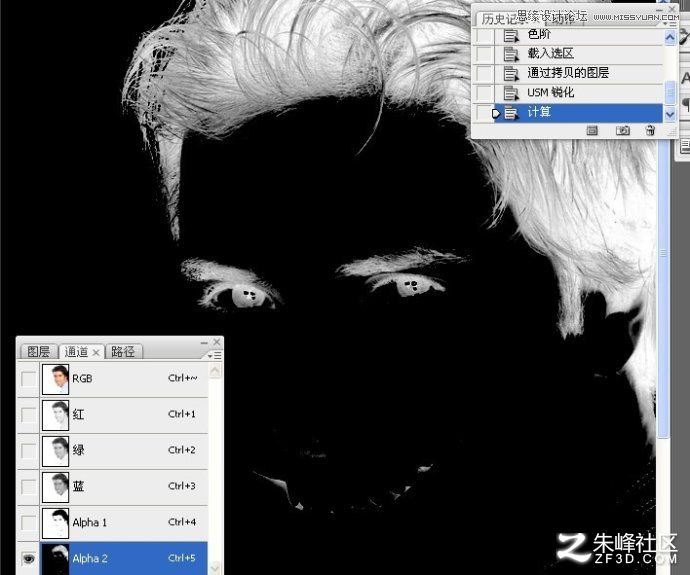Viewport: 690px width, 575px height.
Task: Close the 通道 tab using its x
Action: coord(96,352)
